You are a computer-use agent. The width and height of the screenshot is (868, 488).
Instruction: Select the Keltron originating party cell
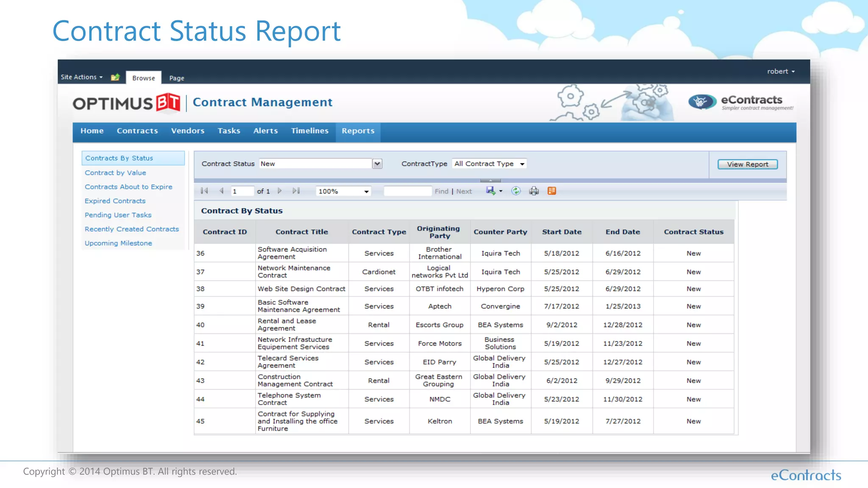click(440, 421)
